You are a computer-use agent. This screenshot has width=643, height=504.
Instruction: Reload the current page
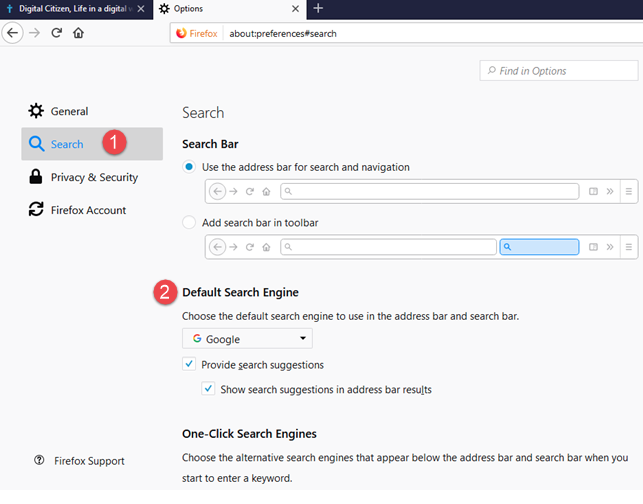tap(57, 33)
